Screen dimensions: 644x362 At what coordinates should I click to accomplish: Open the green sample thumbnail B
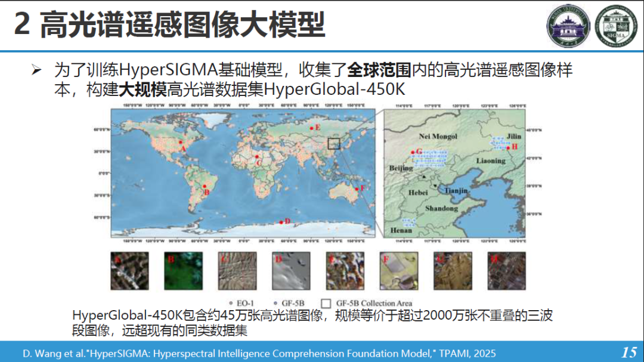tap(183, 271)
